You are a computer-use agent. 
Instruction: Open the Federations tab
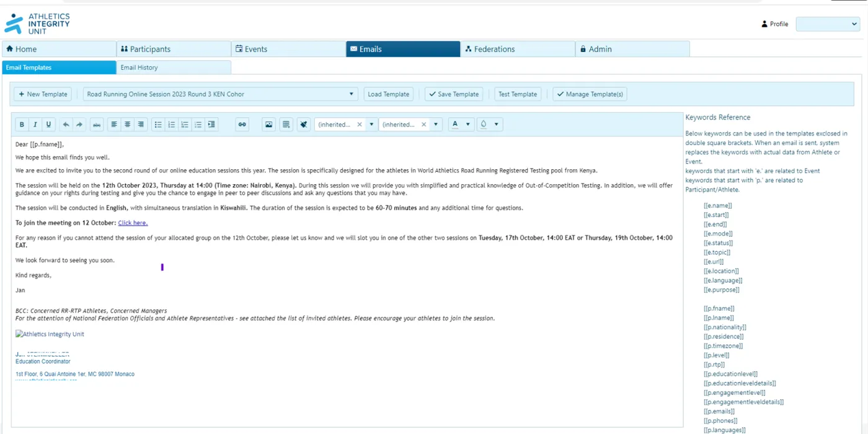518,49
